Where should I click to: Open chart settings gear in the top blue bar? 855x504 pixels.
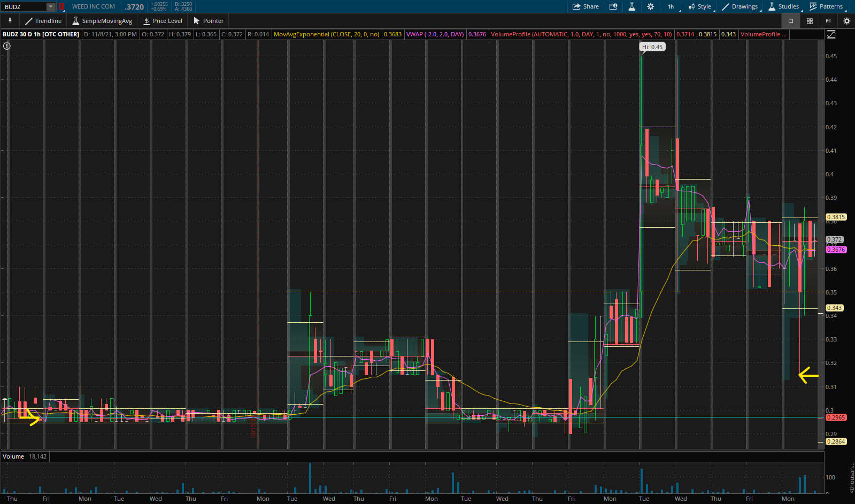pyautogui.click(x=650, y=6)
